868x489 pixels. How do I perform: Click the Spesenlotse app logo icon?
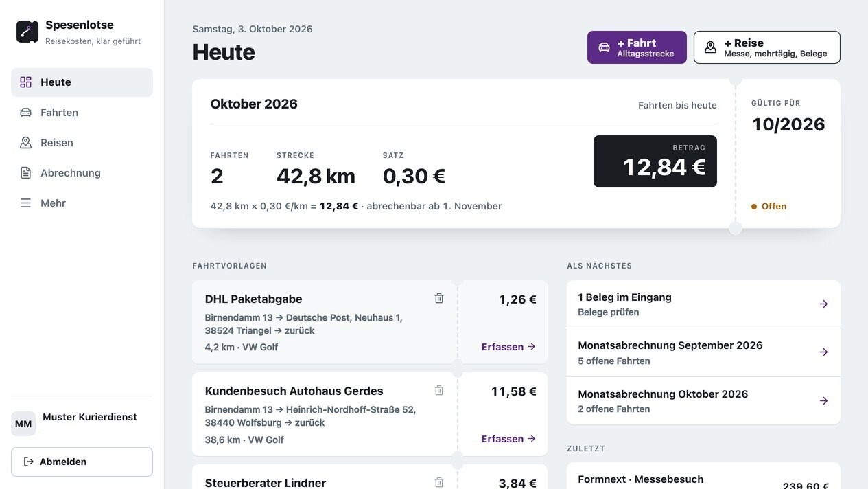tap(27, 32)
